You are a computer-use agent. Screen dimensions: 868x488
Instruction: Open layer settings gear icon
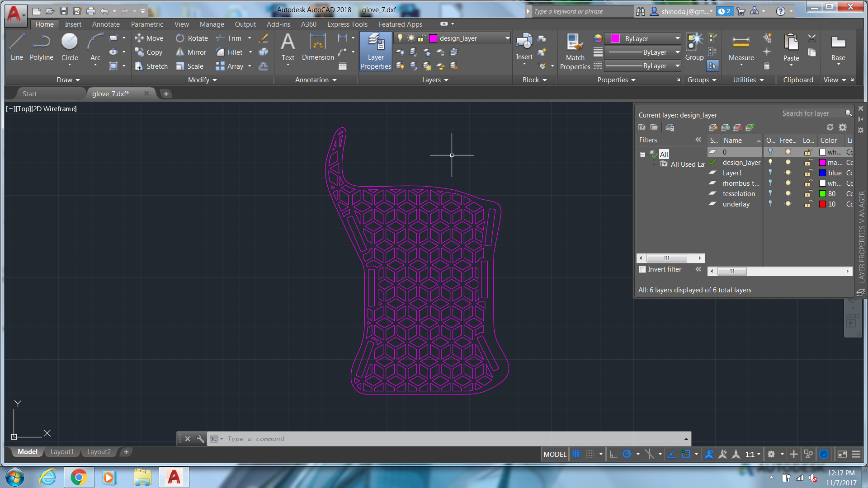pyautogui.click(x=843, y=127)
